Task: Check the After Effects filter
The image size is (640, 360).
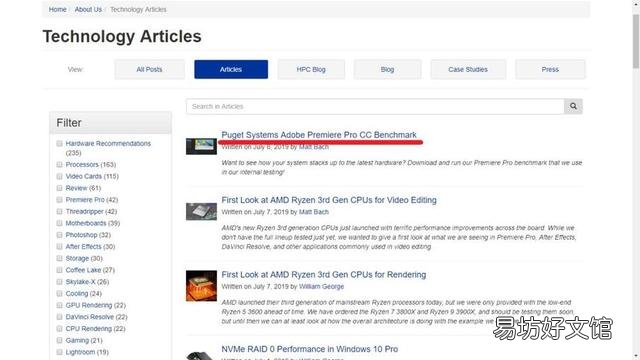Action: pyautogui.click(x=60, y=247)
